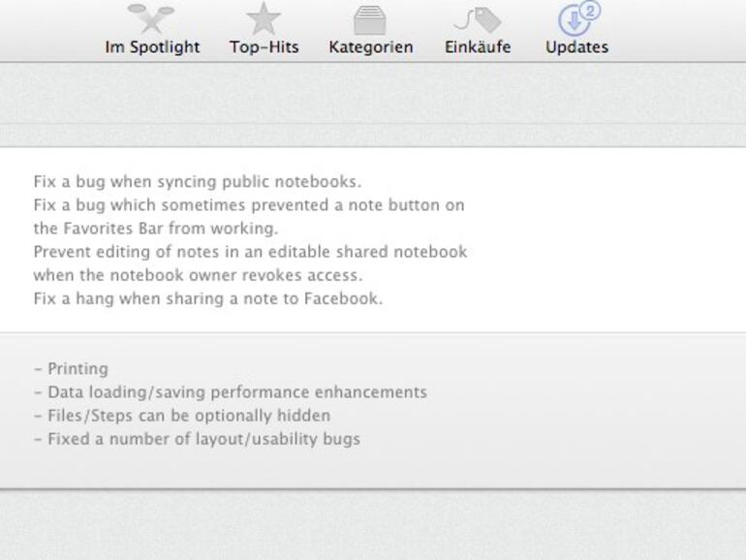Click the Top-Hits star icon
746x560 pixels.
pos(264,17)
